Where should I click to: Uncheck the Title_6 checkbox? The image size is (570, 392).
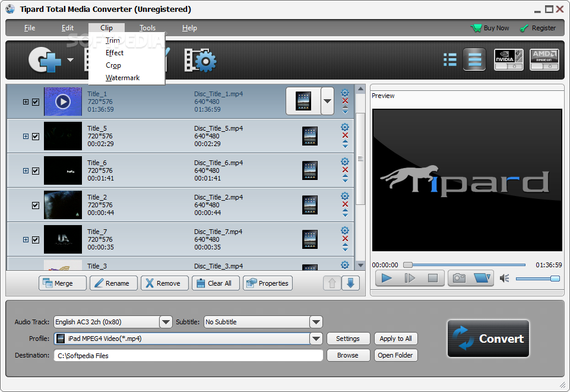point(36,171)
